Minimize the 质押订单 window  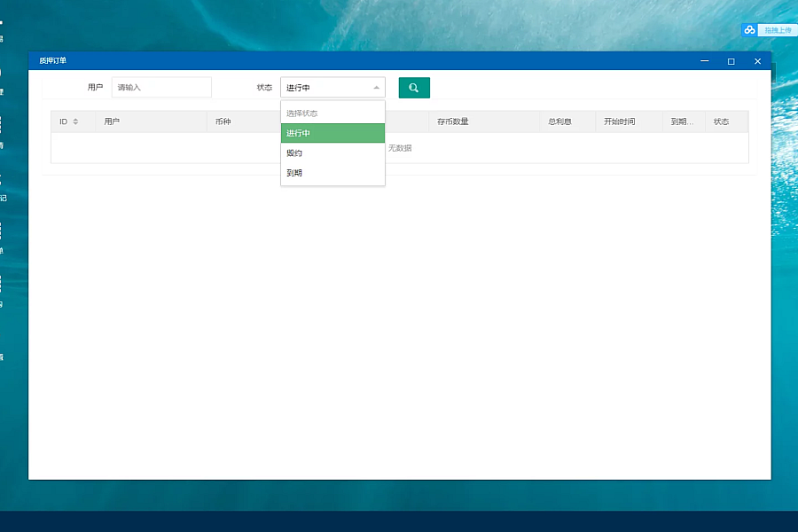click(704, 61)
